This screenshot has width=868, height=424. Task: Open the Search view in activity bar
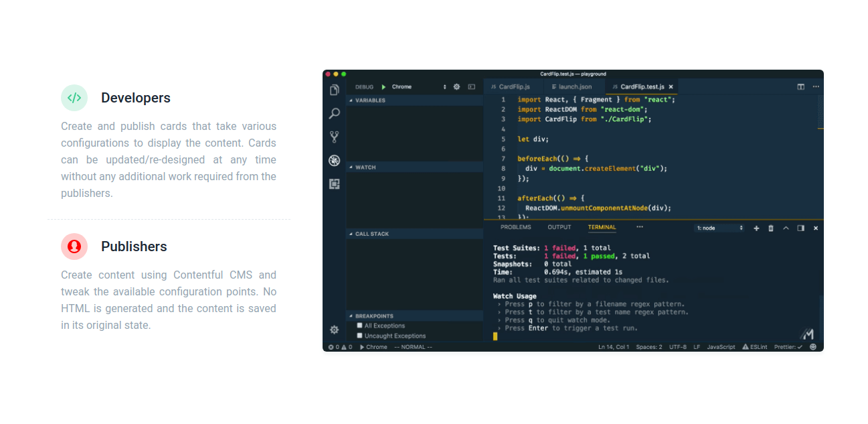pyautogui.click(x=335, y=114)
